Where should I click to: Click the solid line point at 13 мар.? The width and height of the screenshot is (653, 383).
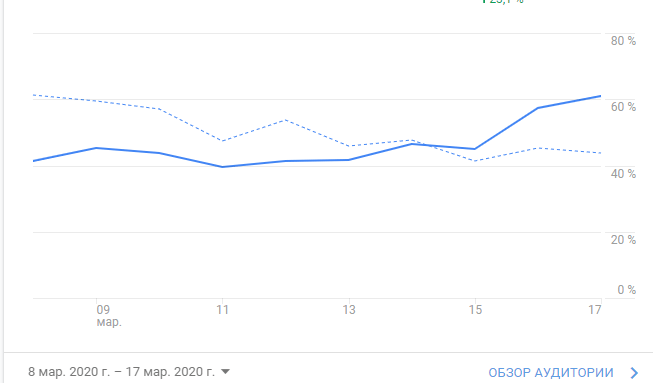pyautogui.click(x=349, y=160)
